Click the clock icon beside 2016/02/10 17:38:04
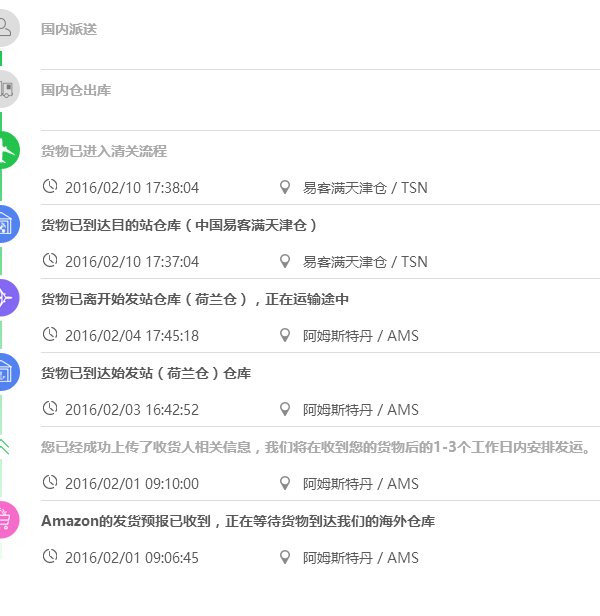The width and height of the screenshot is (600, 616). 50,187
